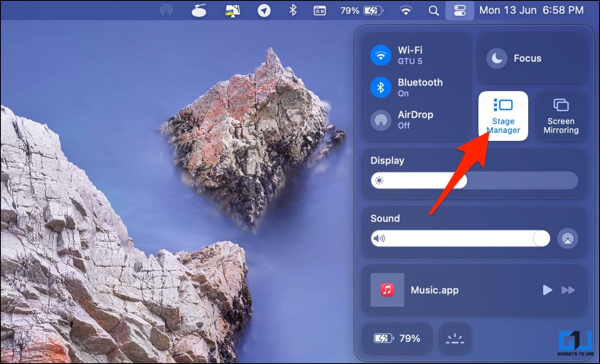Open AirDrop icon in menu bar
This screenshot has height=364, width=600.
click(x=166, y=10)
